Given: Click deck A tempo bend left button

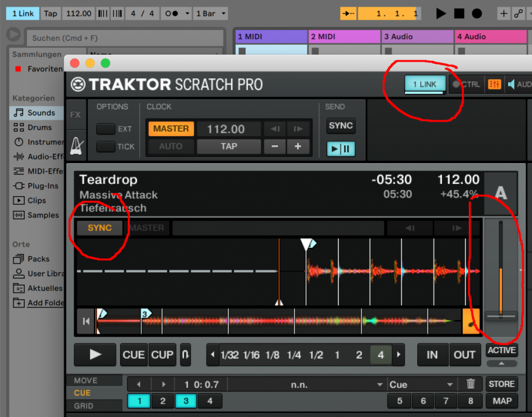Looking at the screenshot, I should [410, 228].
